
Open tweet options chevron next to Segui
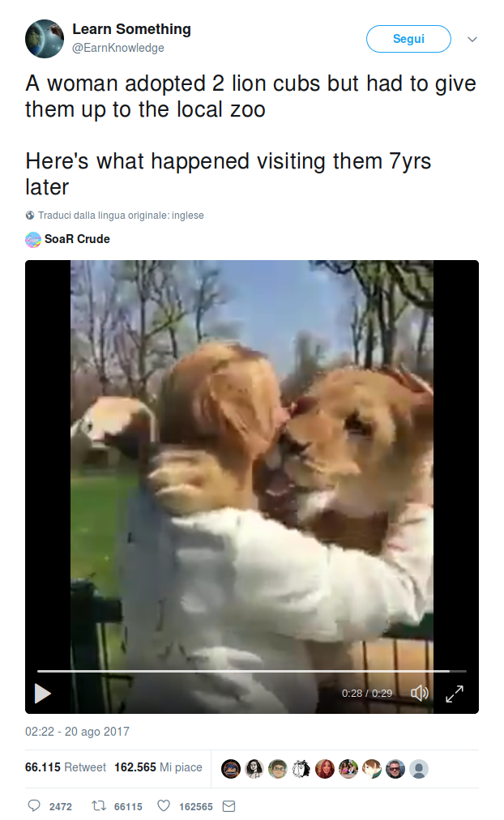point(472,39)
